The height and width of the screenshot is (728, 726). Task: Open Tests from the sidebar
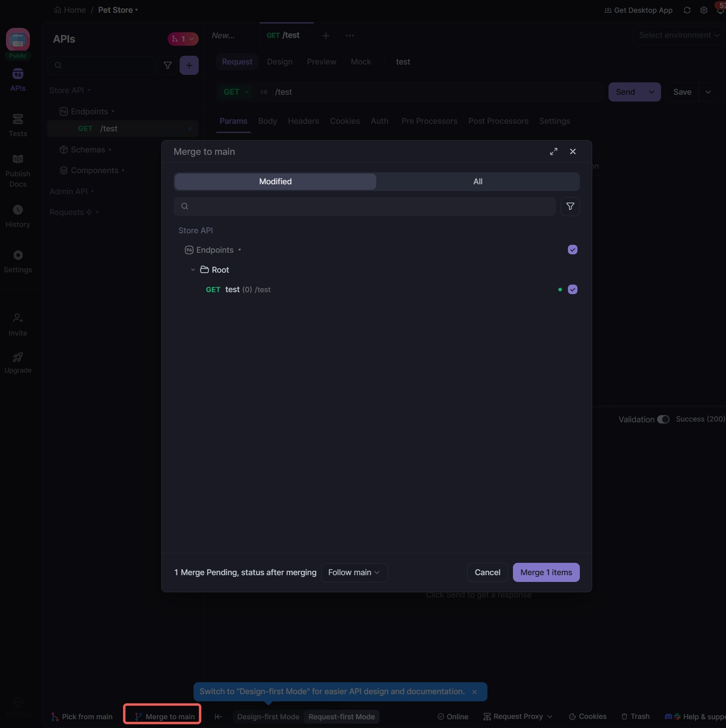pyautogui.click(x=18, y=125)
